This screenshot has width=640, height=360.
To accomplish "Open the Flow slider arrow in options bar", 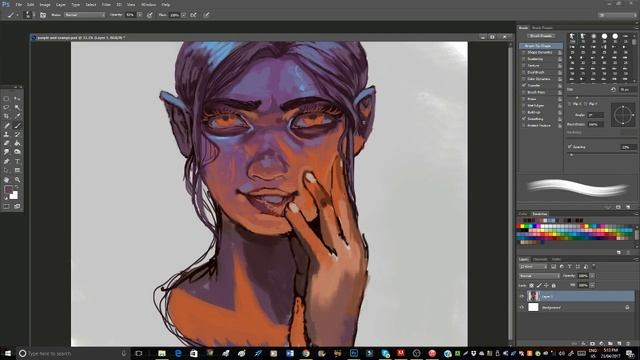I will point(184,15).
